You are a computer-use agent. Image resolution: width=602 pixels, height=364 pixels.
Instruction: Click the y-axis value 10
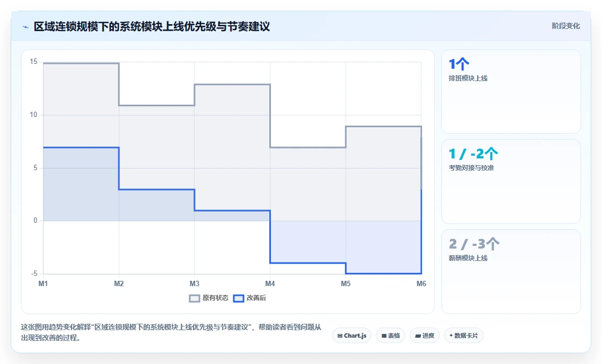[x=34, y=115]
